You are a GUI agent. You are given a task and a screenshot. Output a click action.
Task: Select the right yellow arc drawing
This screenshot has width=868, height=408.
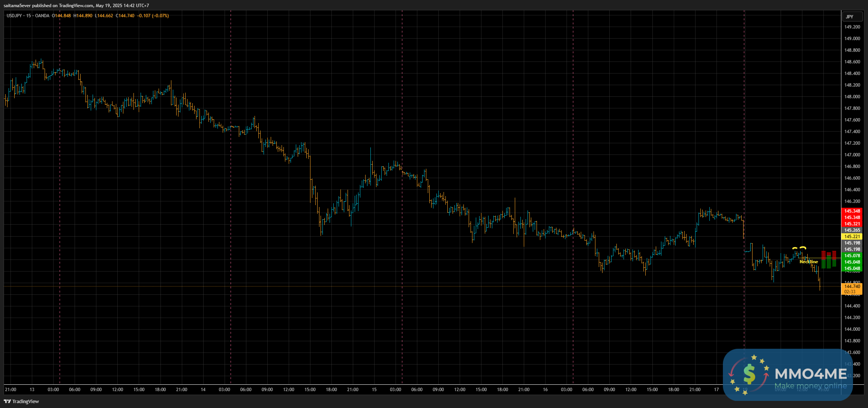(803, 247)
